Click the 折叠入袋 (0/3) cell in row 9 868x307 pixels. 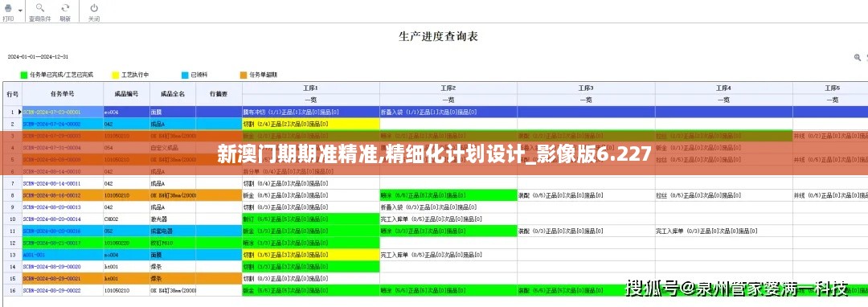click(448, 207)
